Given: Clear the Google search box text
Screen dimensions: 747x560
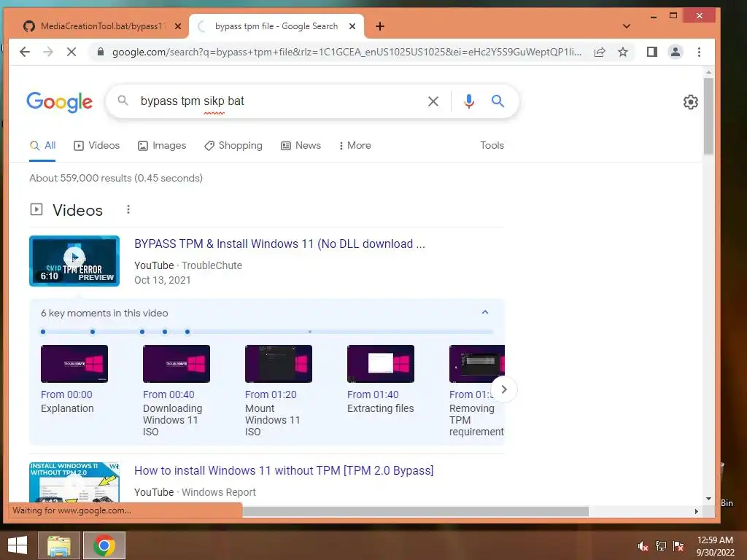Looking at the screenshot, I should point(433,101).
